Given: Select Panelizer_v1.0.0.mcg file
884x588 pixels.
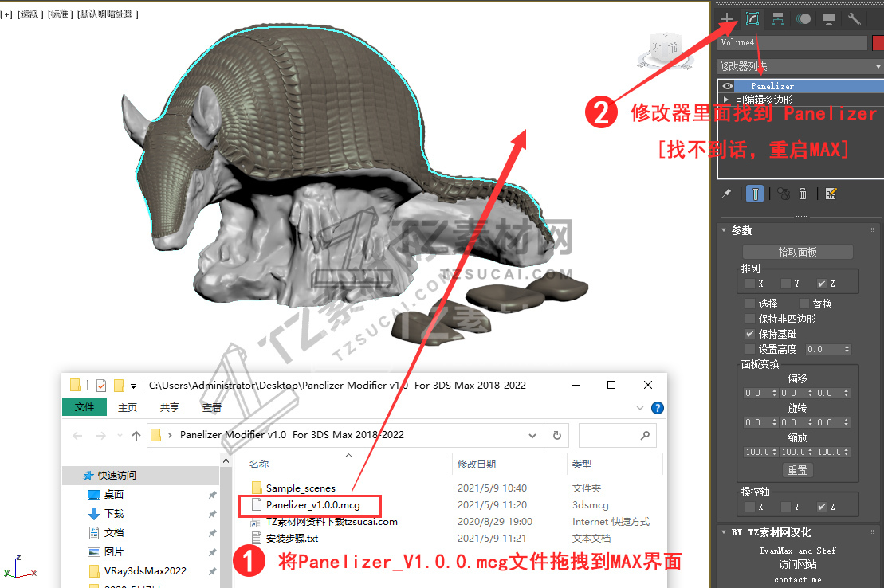Looking at the screenshot, I should point(313,505).
